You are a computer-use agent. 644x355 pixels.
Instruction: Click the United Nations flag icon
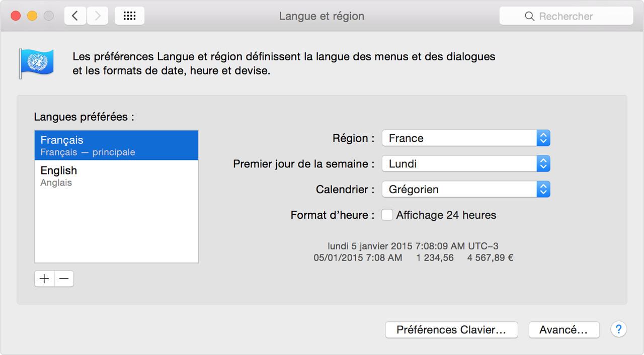[x=37, y=63]
